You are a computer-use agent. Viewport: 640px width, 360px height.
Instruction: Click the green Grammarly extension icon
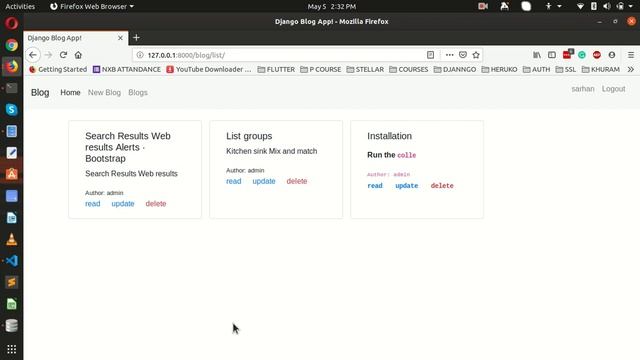pos(582,55)
